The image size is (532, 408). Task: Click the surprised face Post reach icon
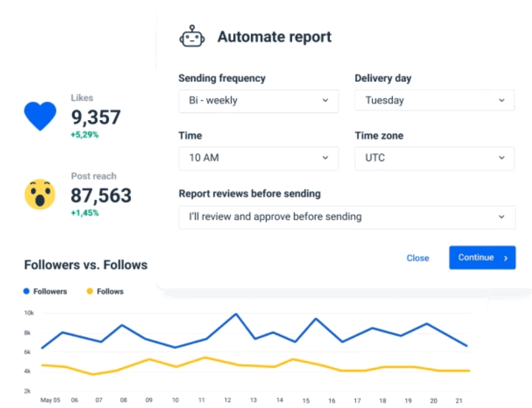point(40,194)
